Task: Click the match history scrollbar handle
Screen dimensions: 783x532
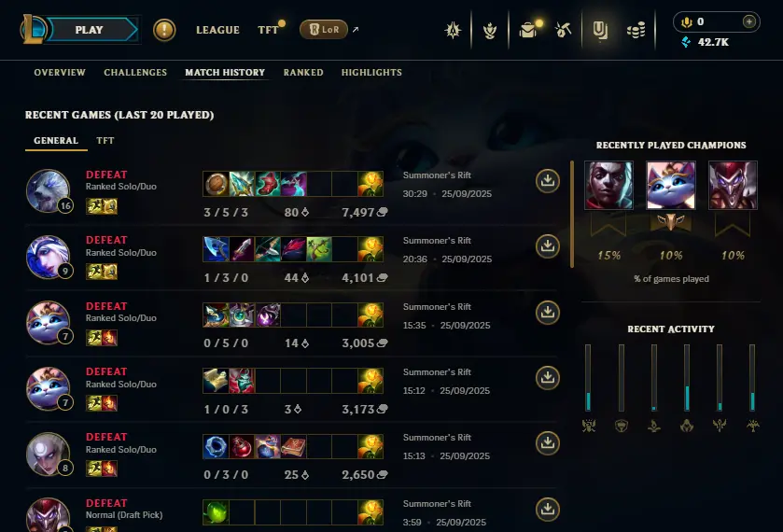Action: coord(572,214)
